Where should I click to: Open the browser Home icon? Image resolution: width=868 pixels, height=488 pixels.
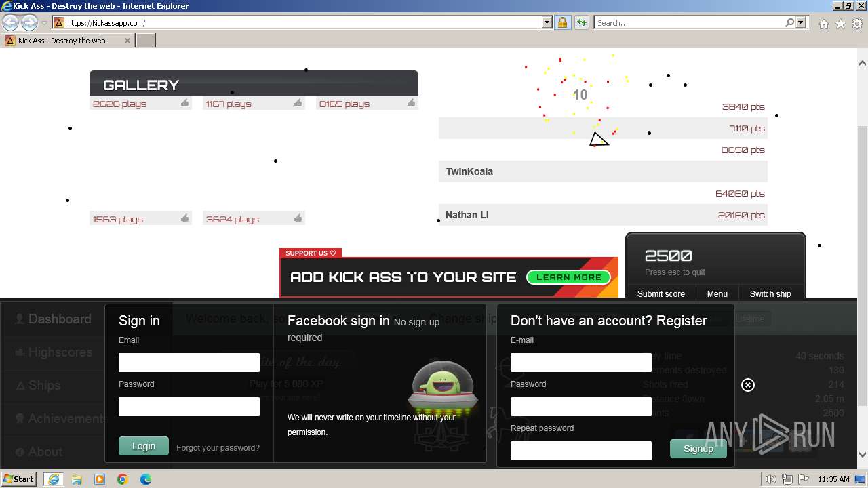tap(823, 24)
